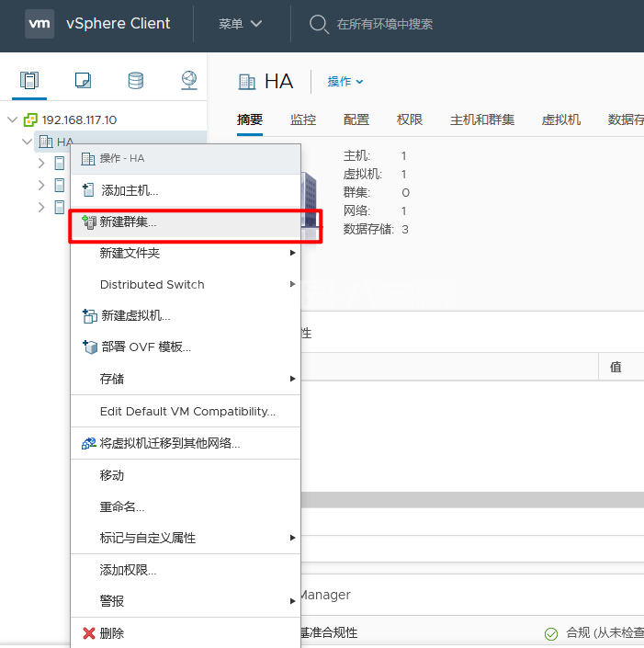Click the vCenter 192.168.117.10 server icon

point(30,119)
